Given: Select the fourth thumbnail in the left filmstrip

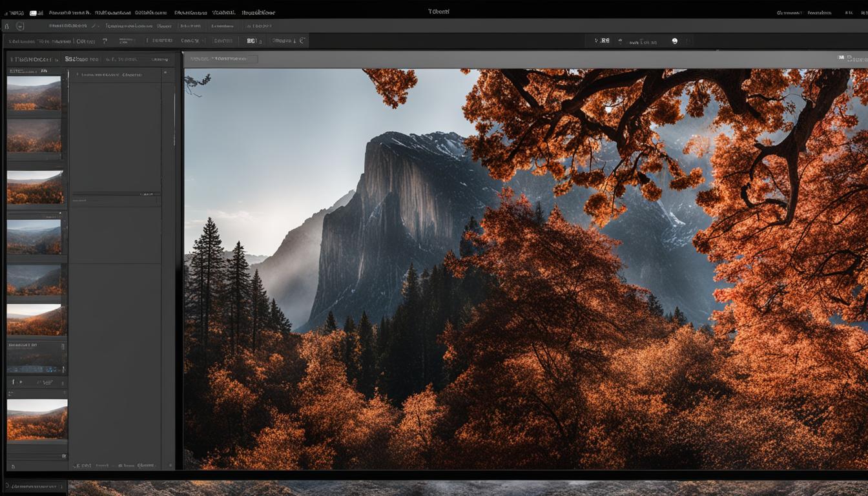Looking at the screenshot, I should pyautogui.click(x=34, y=236).
